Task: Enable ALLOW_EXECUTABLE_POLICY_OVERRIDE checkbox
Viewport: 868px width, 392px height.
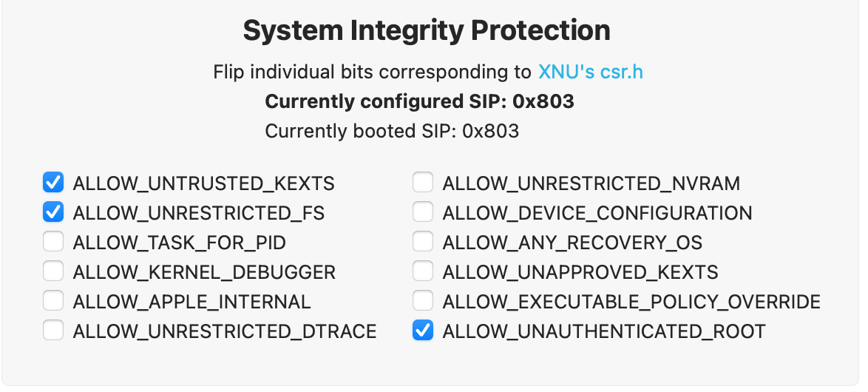Action: 422,301
